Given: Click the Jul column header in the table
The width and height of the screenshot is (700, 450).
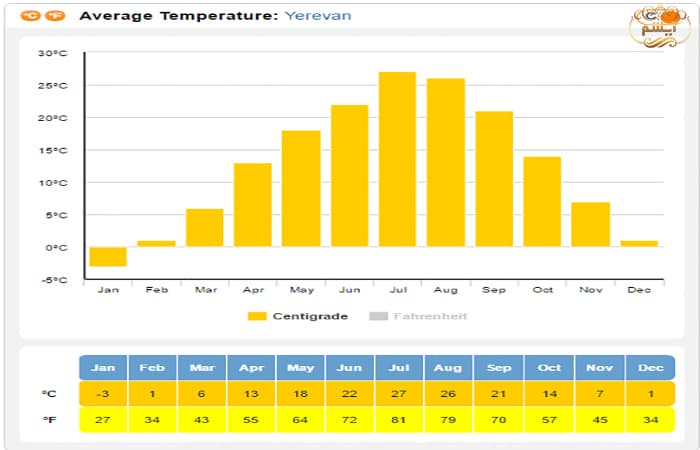Looking at the screenshot, I should [x=400, y=368].
